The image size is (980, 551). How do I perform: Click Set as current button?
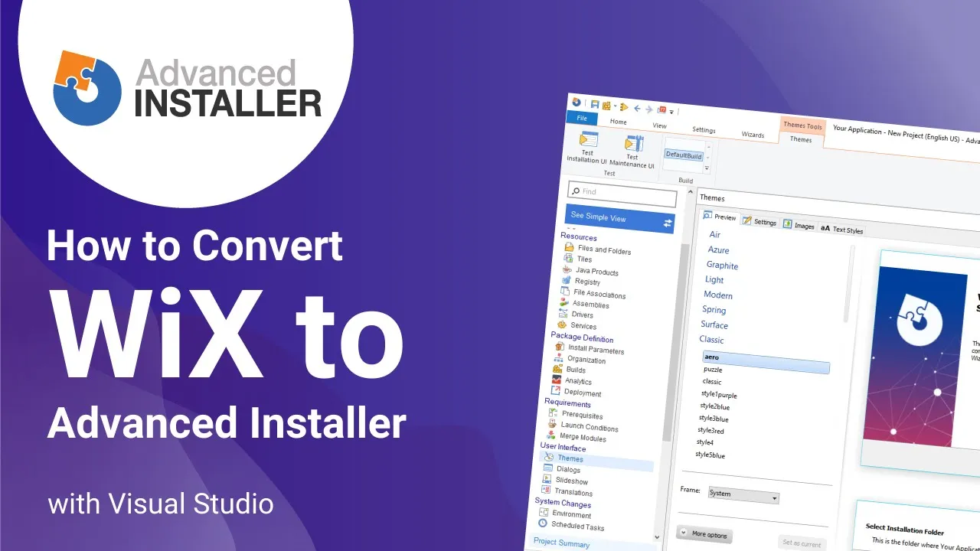tap(802, 544)
